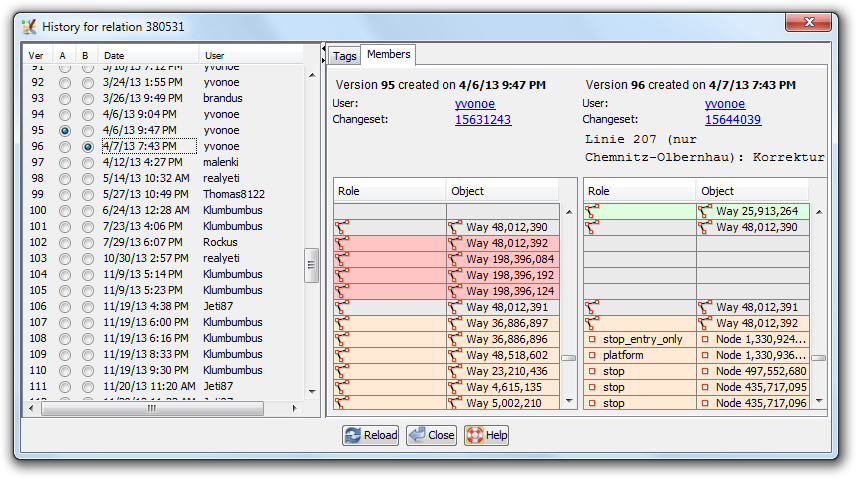Open yvonoe user link for version 96
Viewport: 857px width, 479px height.
[725, 103]
